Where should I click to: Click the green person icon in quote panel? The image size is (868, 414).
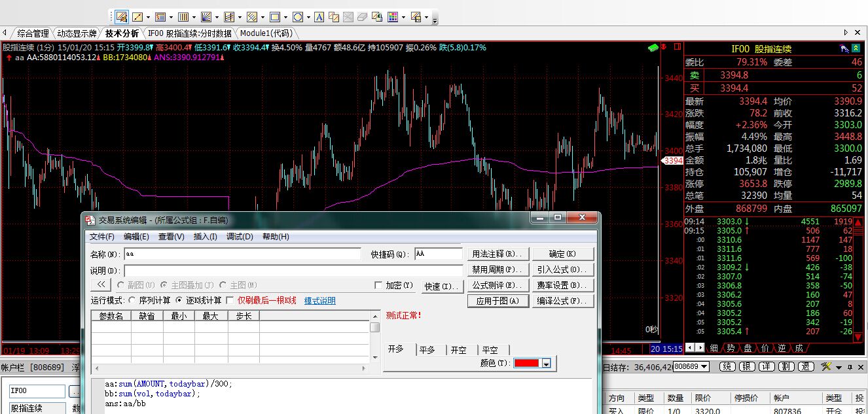tap(856, 49)
